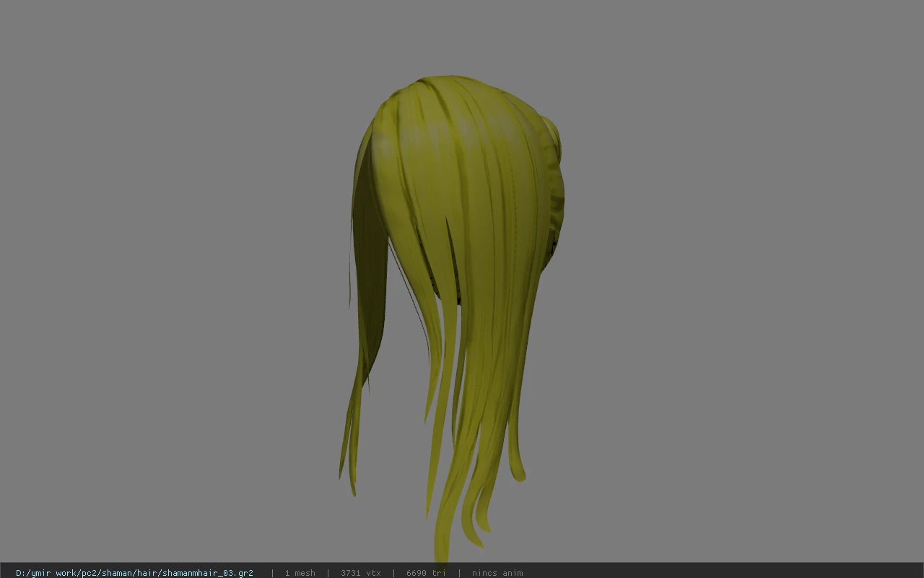Click the file path shamanmhair_03.gr2 in status bar

134,573
